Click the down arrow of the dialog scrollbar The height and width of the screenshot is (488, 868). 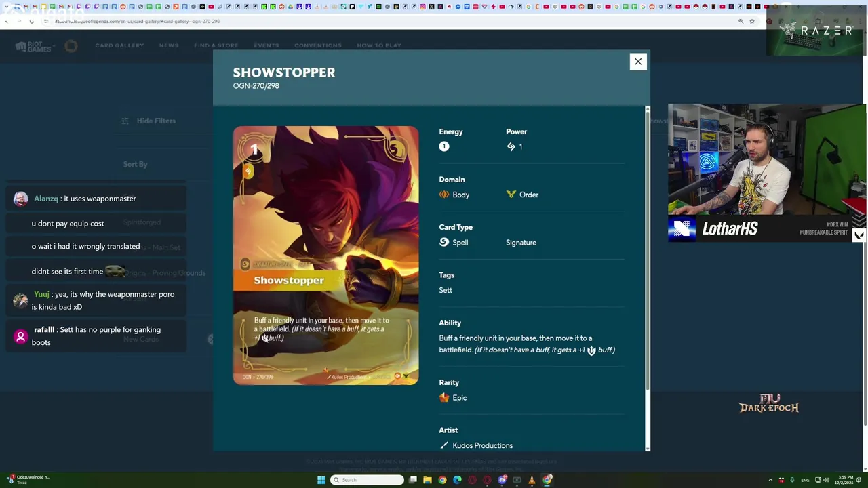648,448
